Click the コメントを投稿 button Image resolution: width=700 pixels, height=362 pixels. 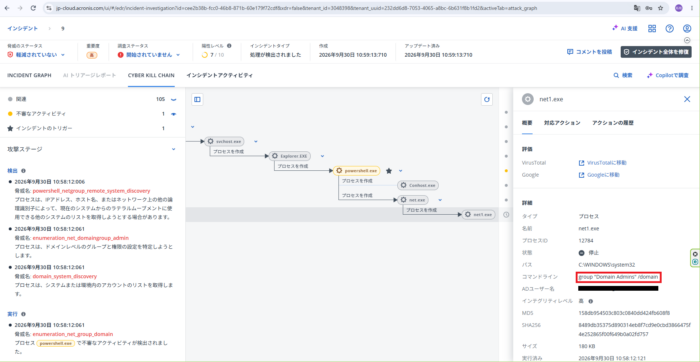click(x=589, y=52)
